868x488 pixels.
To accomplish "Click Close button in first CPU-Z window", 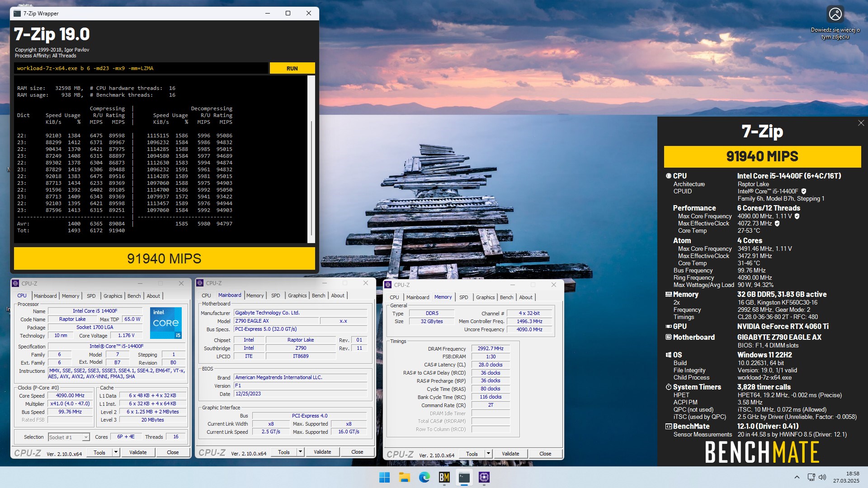I will pos(173,452).
